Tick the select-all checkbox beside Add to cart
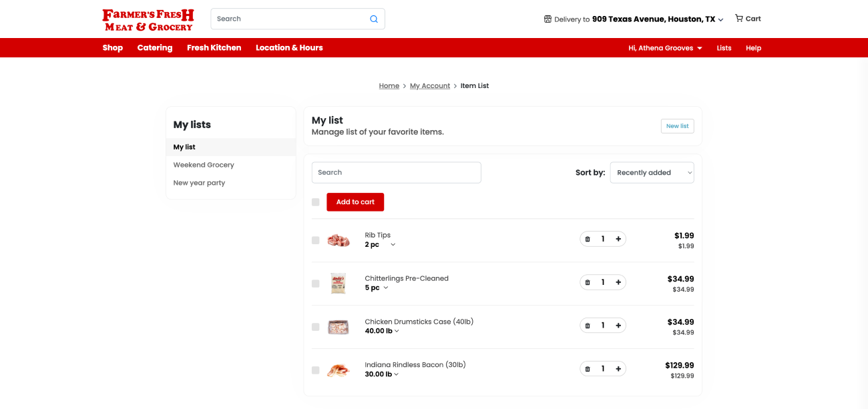 (316, 202)
